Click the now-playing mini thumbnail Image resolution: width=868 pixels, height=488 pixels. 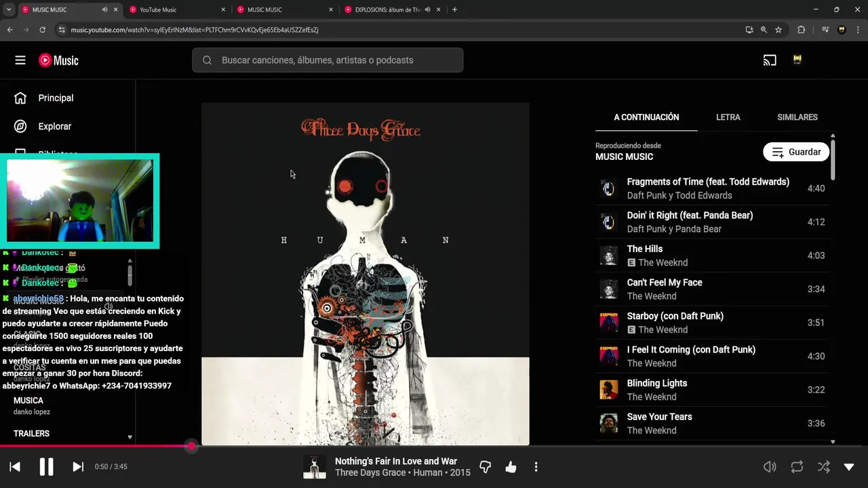[x=314, y=467]
